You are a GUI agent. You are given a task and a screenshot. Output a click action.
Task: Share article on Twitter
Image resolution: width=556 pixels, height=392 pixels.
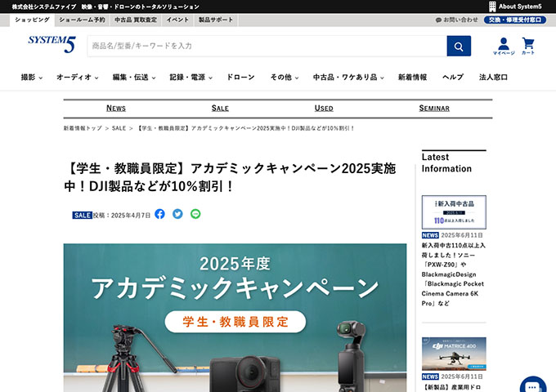(x=177, y=214)
